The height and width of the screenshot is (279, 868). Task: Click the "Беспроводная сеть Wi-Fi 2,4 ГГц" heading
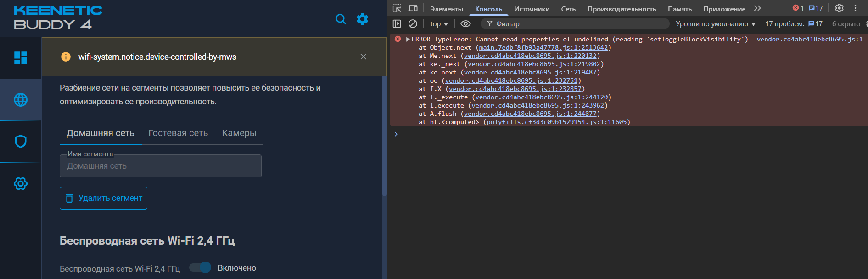coord(147,241)
